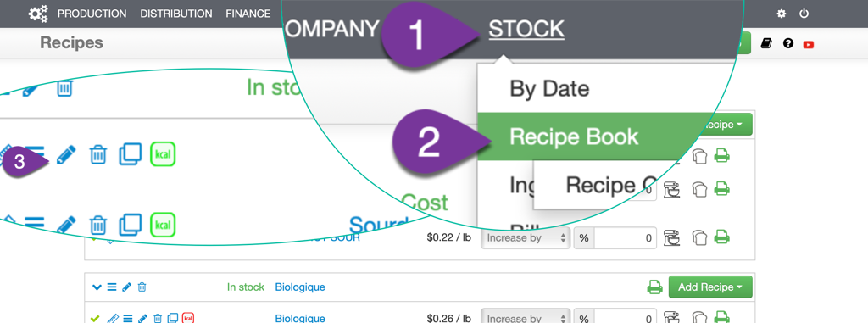The height and width of the screenshot is (323, 868).
Task: Click the green printer icon next to Add Recipe
Action: (x=655, y=287)
